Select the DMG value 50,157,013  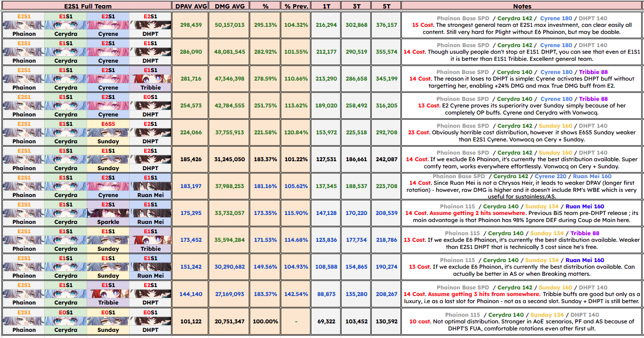229,25
